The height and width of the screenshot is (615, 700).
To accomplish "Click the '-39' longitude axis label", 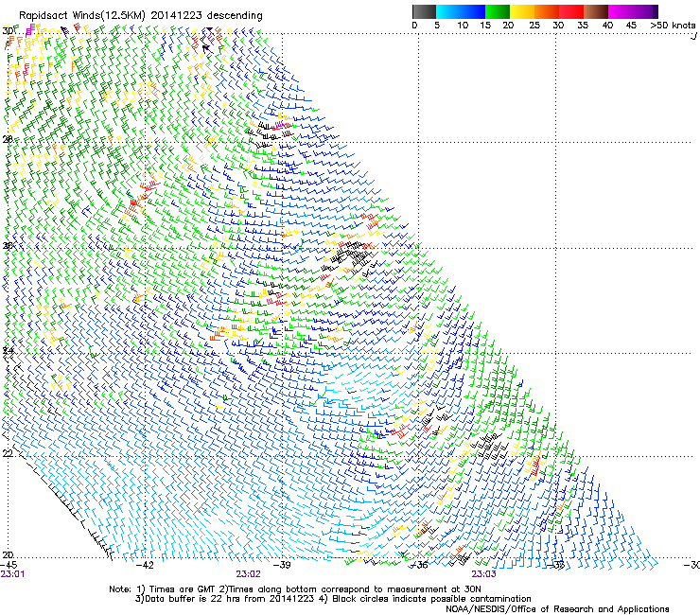I will click(x=282, y=565).
